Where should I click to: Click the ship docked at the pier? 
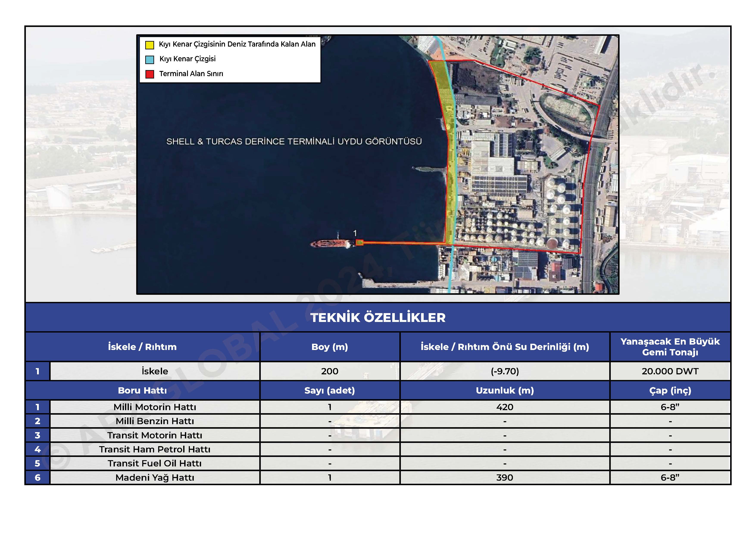(331, 244)
